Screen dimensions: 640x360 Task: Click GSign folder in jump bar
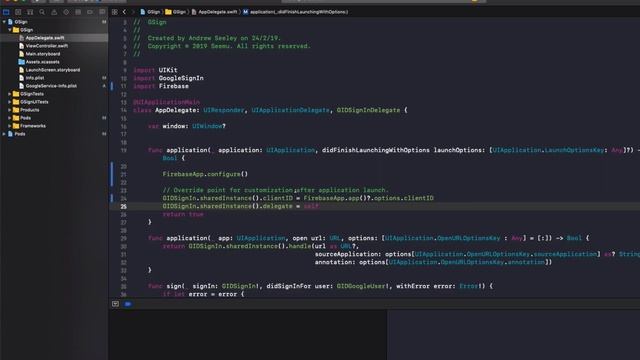click(176, 12)
